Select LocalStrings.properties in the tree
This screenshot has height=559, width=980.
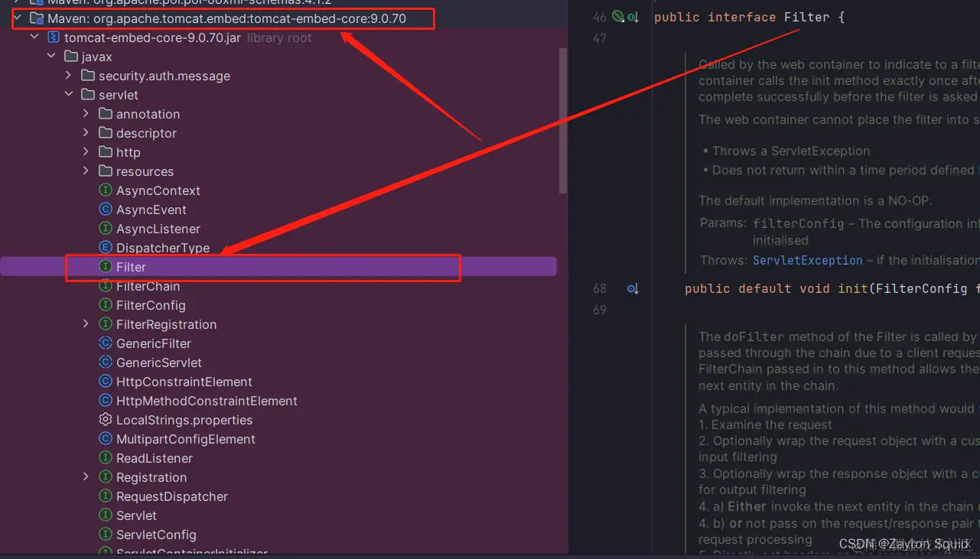184,420
